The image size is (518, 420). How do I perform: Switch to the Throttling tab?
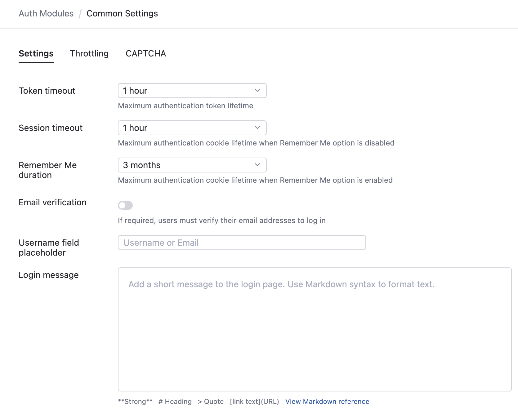(89, 53)
